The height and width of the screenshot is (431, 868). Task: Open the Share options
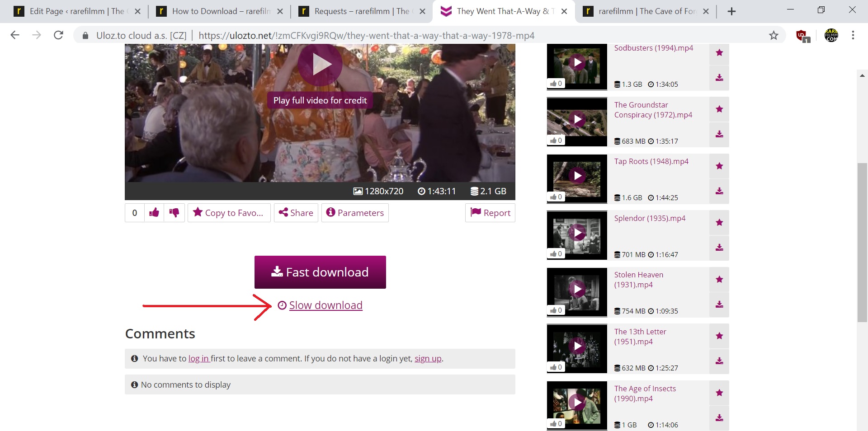(296, 213)
